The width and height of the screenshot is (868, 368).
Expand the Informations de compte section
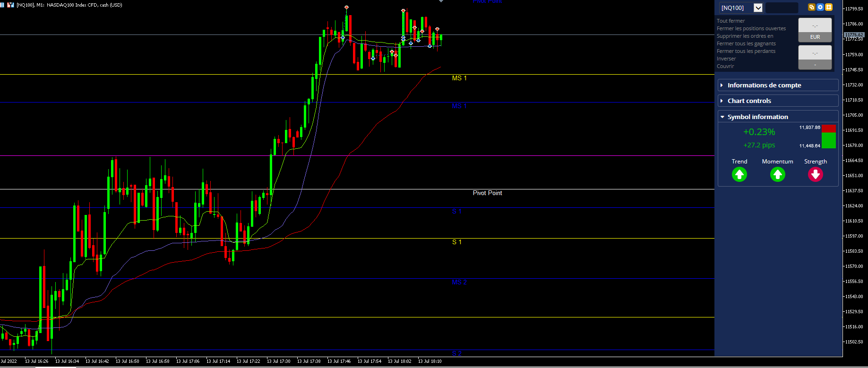click(778, 85)
